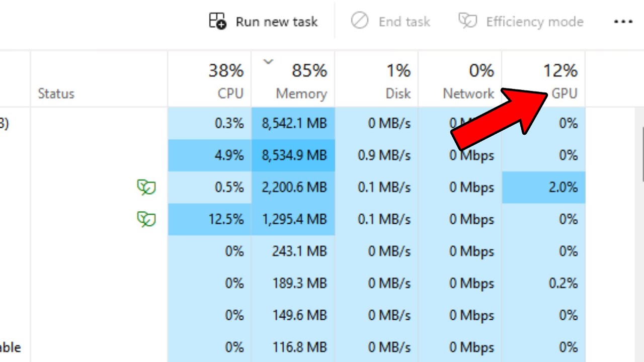Select the 8,542.1 MB memory cell
The height and width of the screenshot is (362, 644).
point(293,123)
